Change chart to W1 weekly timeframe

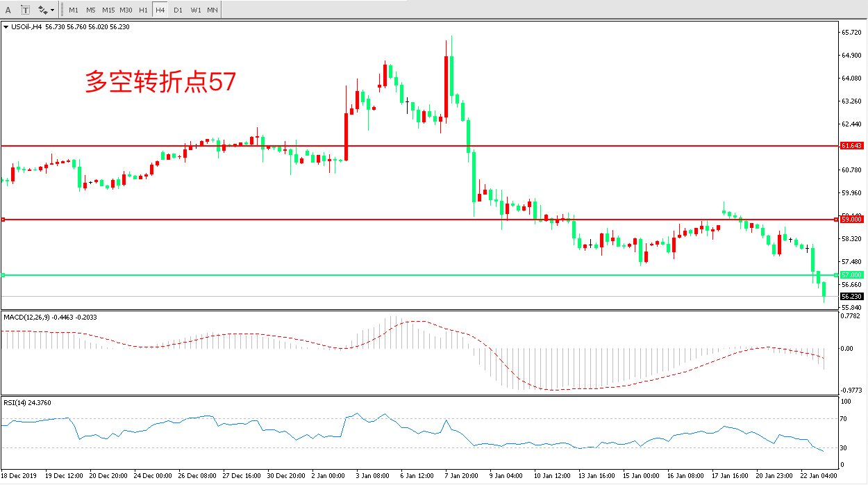click(195, 10)
